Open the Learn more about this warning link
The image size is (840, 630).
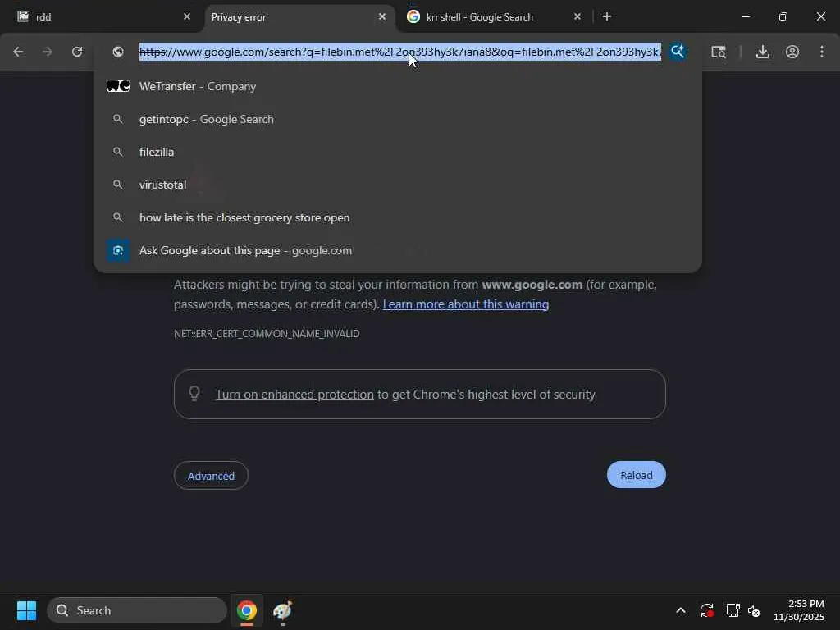466,304
